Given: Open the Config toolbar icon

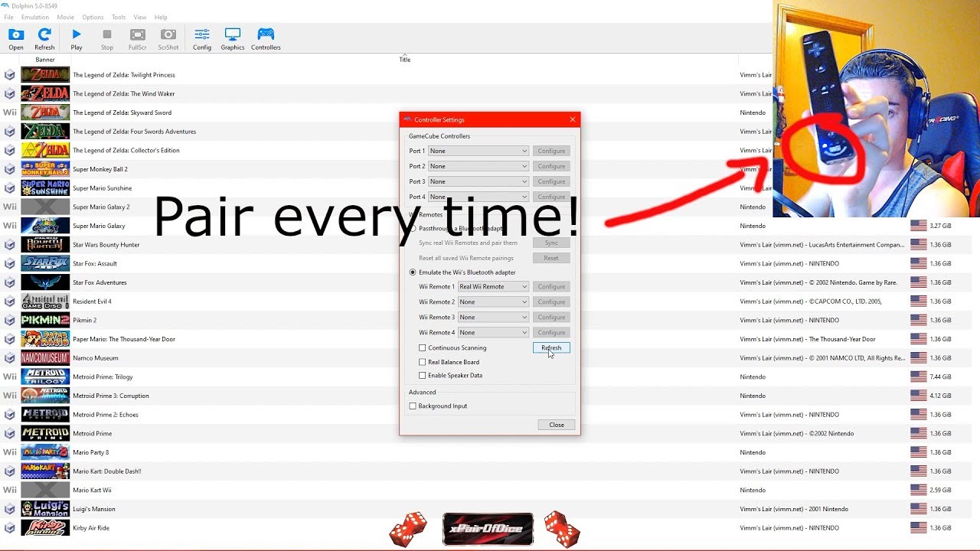Looking at the screenshot, I should 202,38.
